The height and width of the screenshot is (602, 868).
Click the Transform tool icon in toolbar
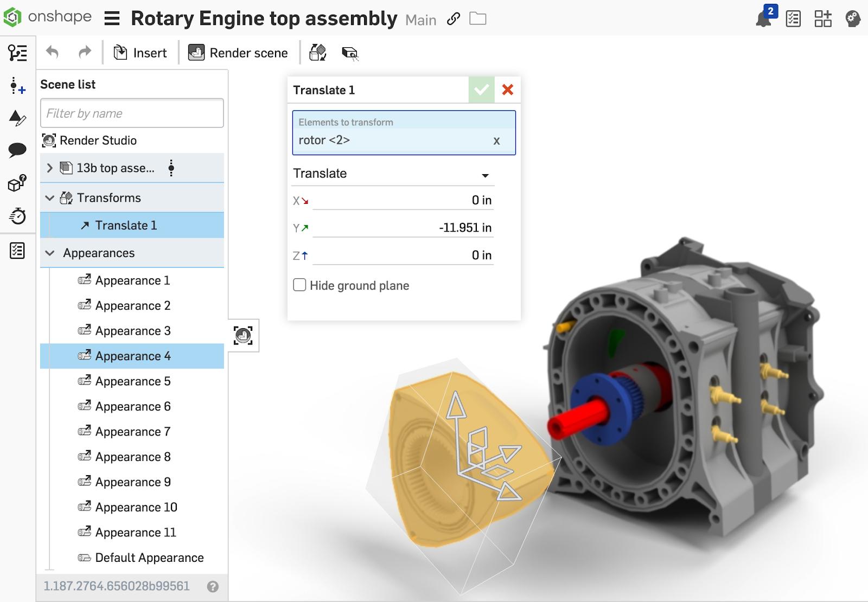(317, 53)
